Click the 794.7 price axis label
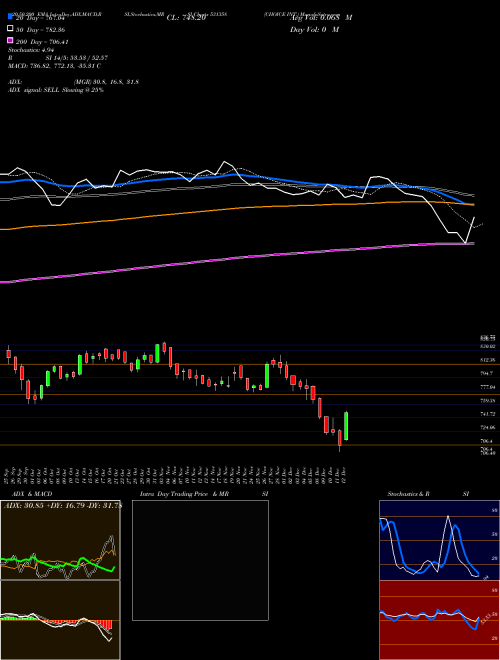Viewport: 500px width, 660px height. coord(488,373)
